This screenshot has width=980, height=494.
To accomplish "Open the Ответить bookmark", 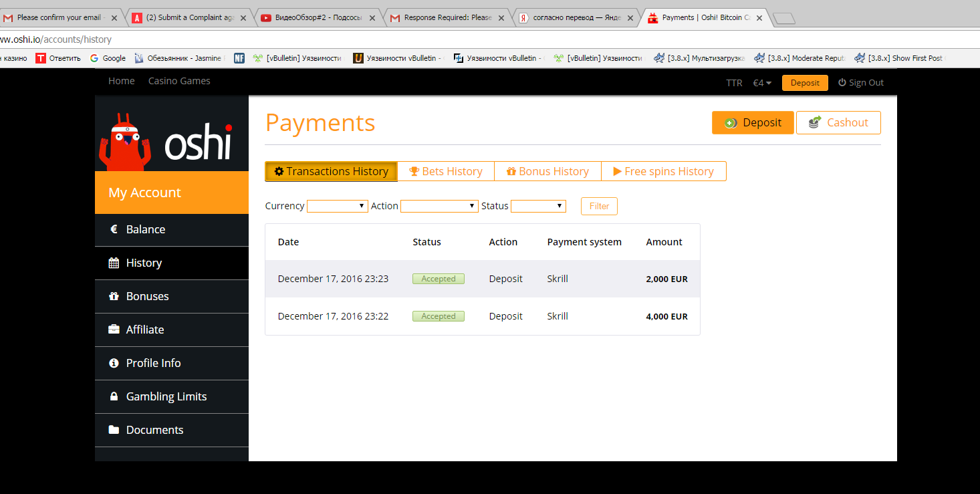I will click(58, 58).
